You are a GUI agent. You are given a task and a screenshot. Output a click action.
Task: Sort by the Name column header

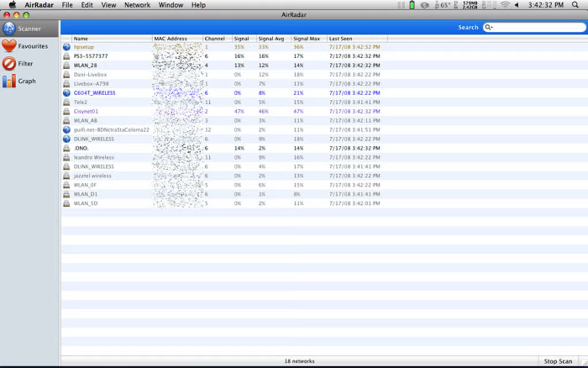(x=112, y=39)
